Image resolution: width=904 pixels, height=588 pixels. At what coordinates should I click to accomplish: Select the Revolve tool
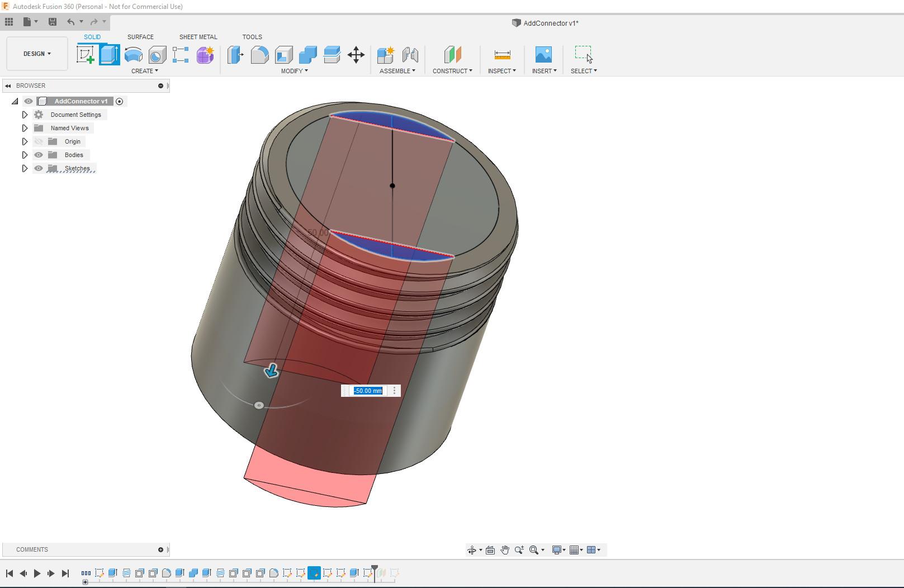tap(133, 55)
